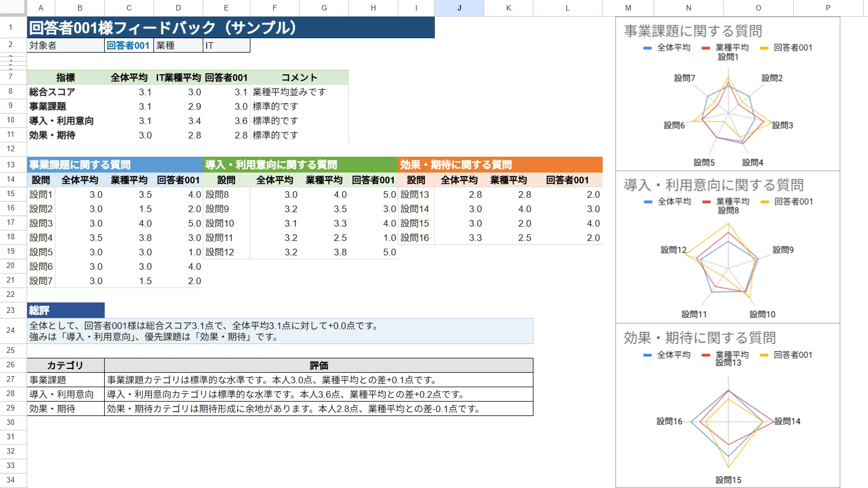Click the IT業種平均 header cell

tap(178, 78)
